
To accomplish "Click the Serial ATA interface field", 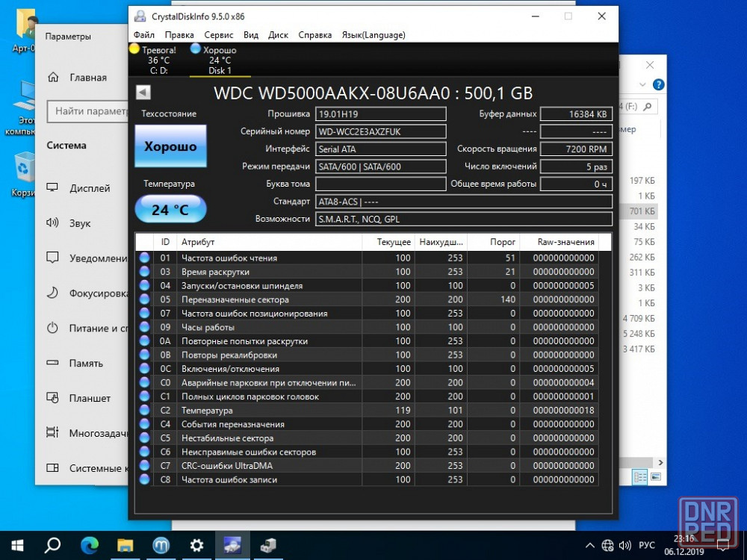I will tap(381, 149).
